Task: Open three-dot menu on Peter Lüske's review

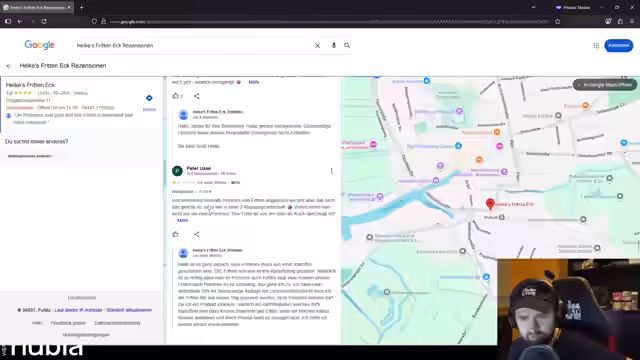Action: [x=331, y=171]
